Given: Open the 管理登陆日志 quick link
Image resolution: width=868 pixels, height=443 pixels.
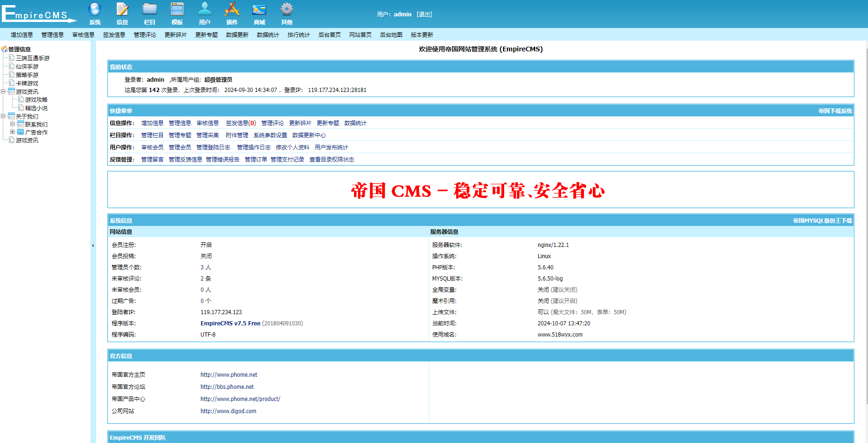Looking at the screenshot, I should (x=214, y=148).
